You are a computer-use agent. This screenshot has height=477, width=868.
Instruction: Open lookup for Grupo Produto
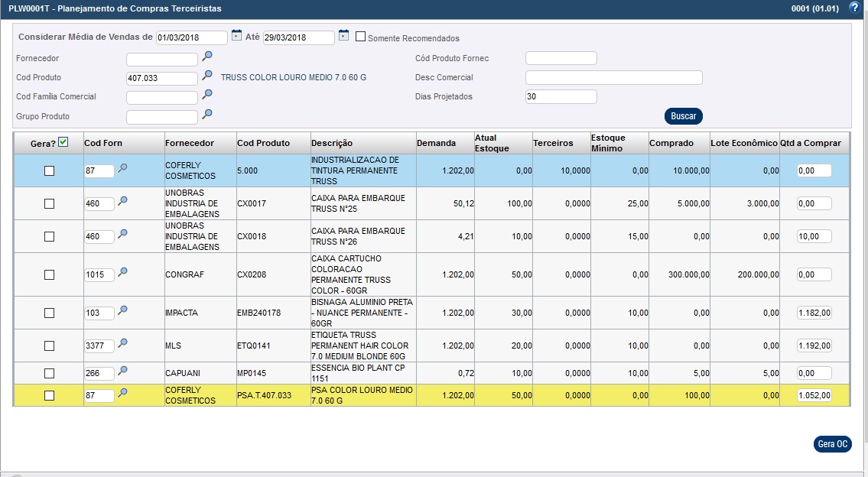click(x=206, y=115)
